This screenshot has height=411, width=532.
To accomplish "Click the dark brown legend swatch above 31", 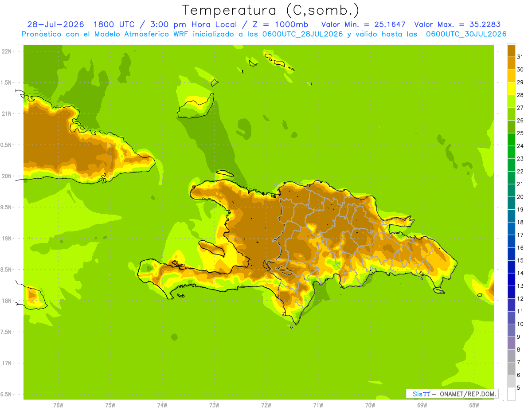I will click(511, 51).
